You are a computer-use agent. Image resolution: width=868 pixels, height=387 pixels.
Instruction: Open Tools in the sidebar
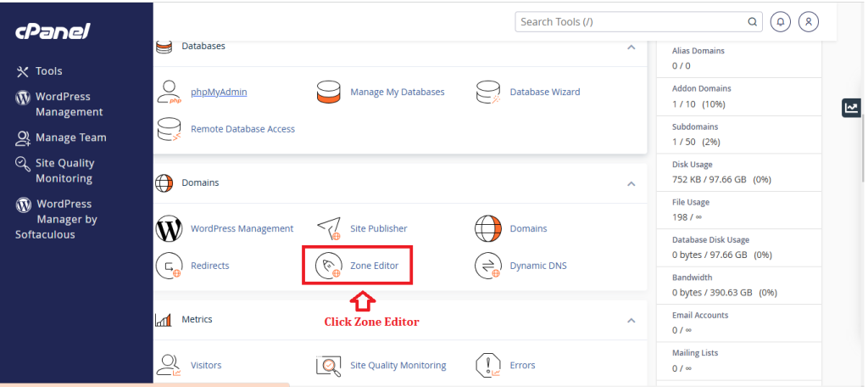[x=48, y=71]
